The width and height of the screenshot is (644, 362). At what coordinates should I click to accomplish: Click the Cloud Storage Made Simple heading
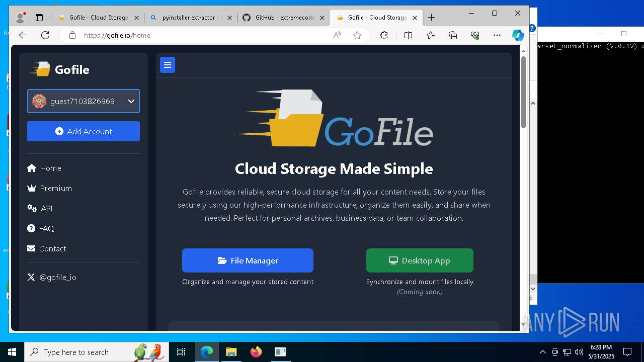334,168
